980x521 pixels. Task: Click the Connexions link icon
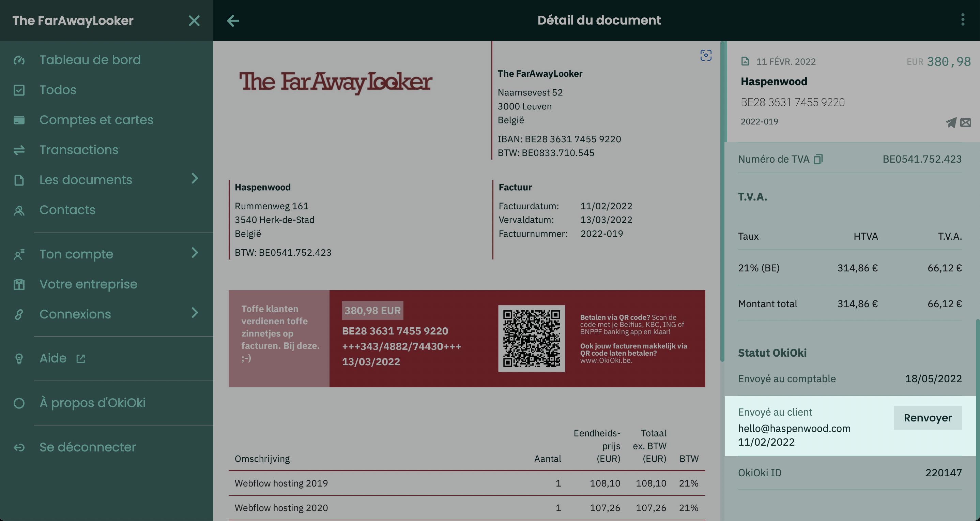19,314
